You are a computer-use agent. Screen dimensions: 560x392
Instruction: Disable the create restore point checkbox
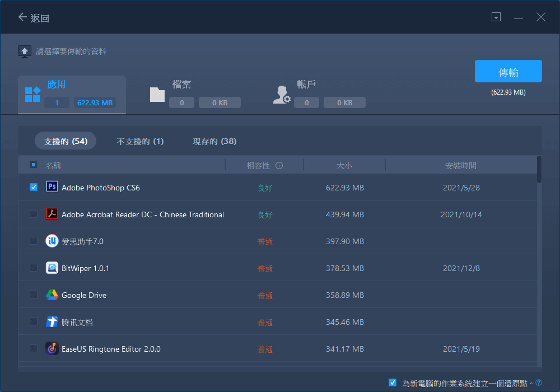click(393, 382)
